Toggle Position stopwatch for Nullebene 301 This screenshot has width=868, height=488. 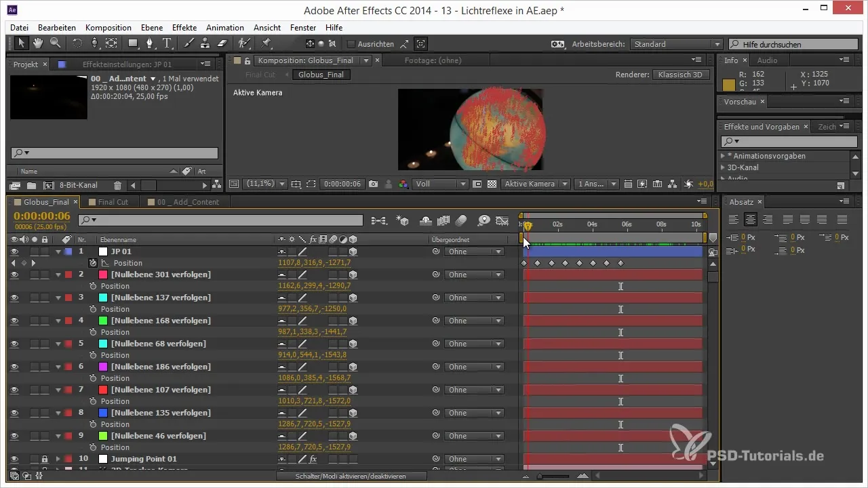point(93,286)
